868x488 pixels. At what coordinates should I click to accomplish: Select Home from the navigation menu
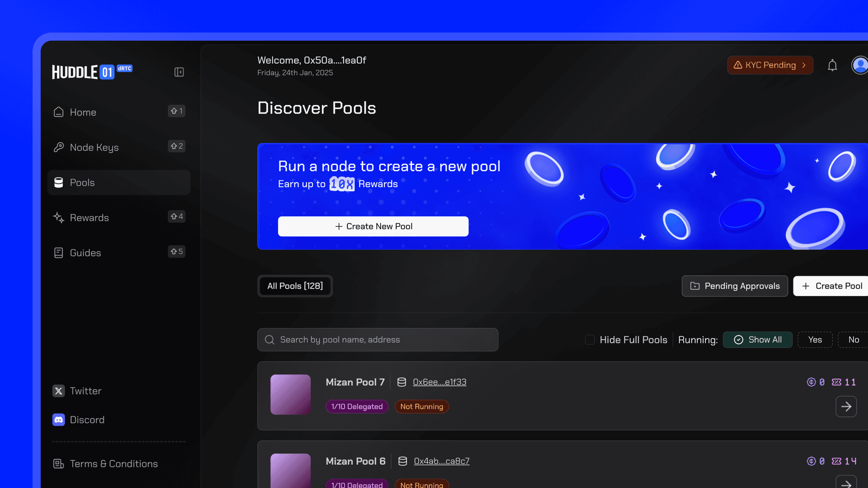tap(83, 112)
